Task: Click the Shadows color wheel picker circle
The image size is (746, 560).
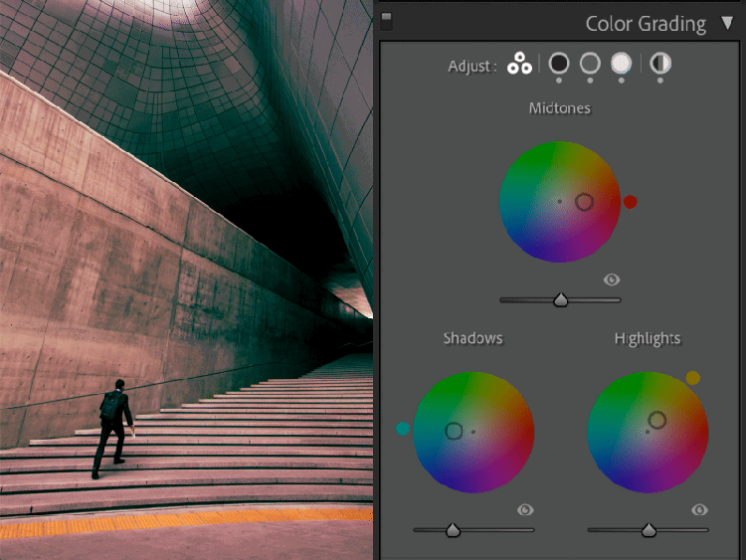Action: click(x=454, y=431)
